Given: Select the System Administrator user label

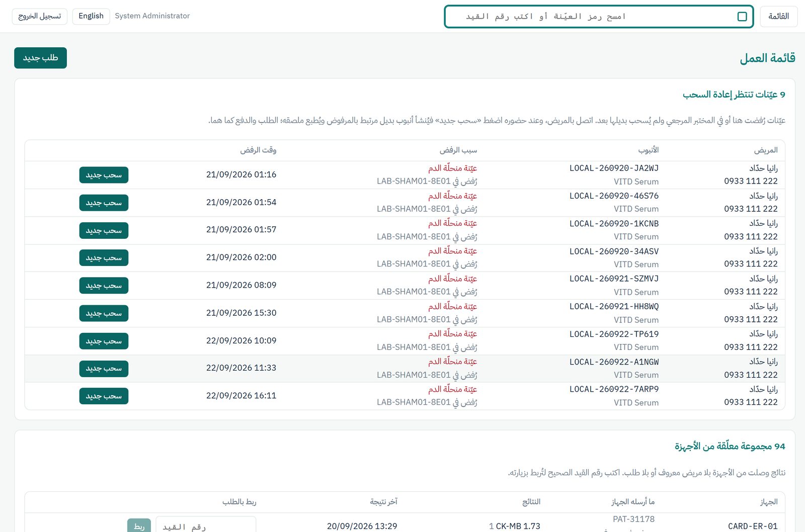Looking at the screenshot, I should [x=152, y=16].
